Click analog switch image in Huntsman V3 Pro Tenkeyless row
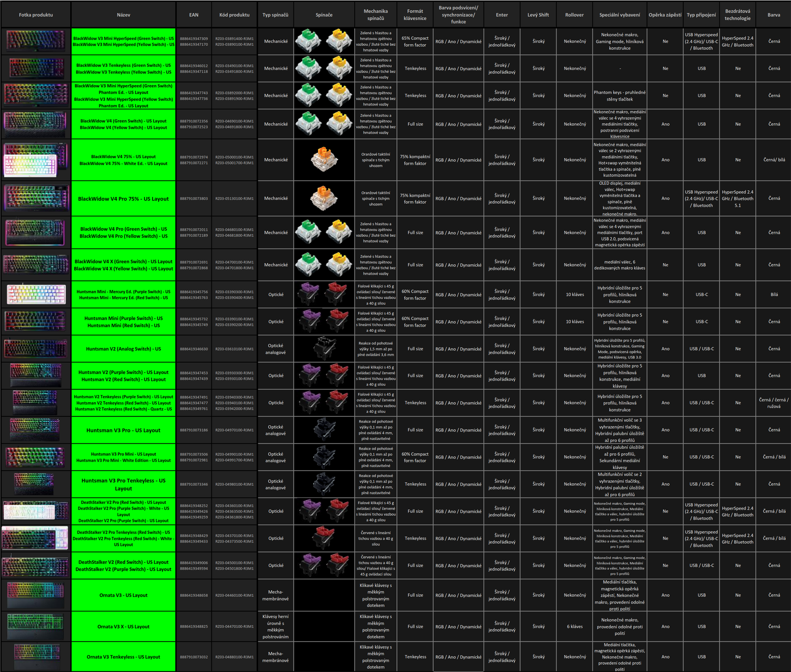Image resolution: width=791 pixels, height=672 pixels. tap(324, 484)
